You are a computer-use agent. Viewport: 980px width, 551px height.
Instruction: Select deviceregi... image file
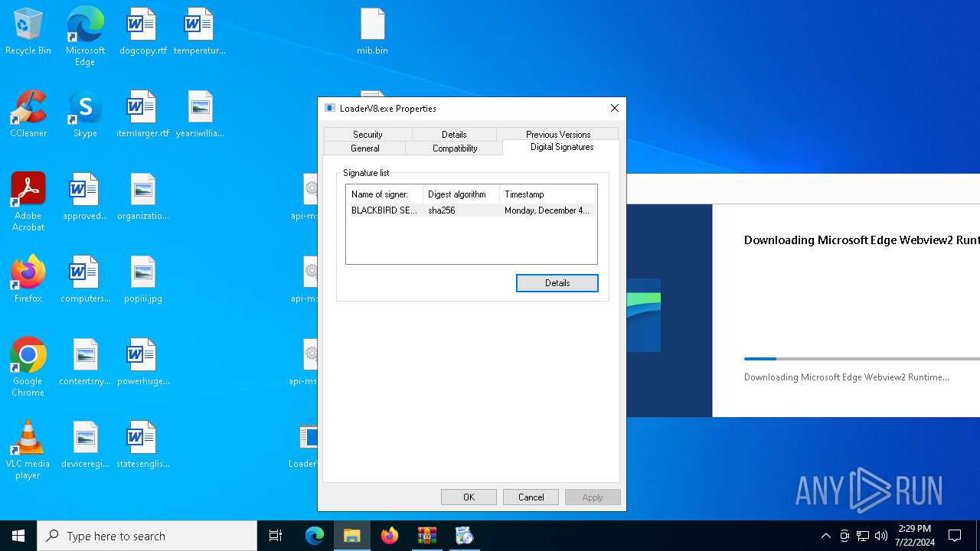pos(85,445)
